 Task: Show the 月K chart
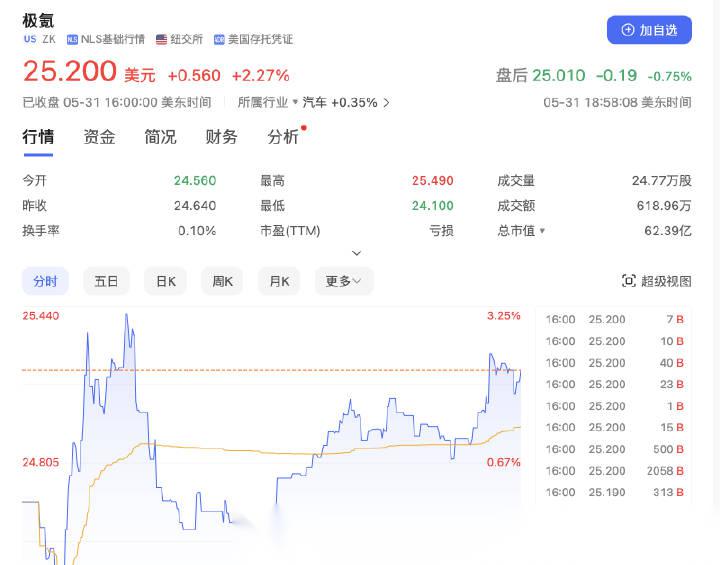click(279, 281)
